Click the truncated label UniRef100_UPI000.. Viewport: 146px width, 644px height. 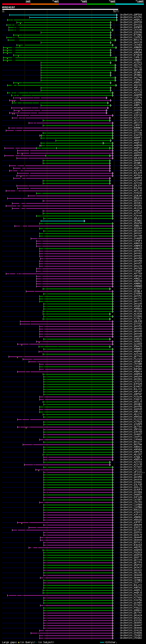(x=132, y=472)
